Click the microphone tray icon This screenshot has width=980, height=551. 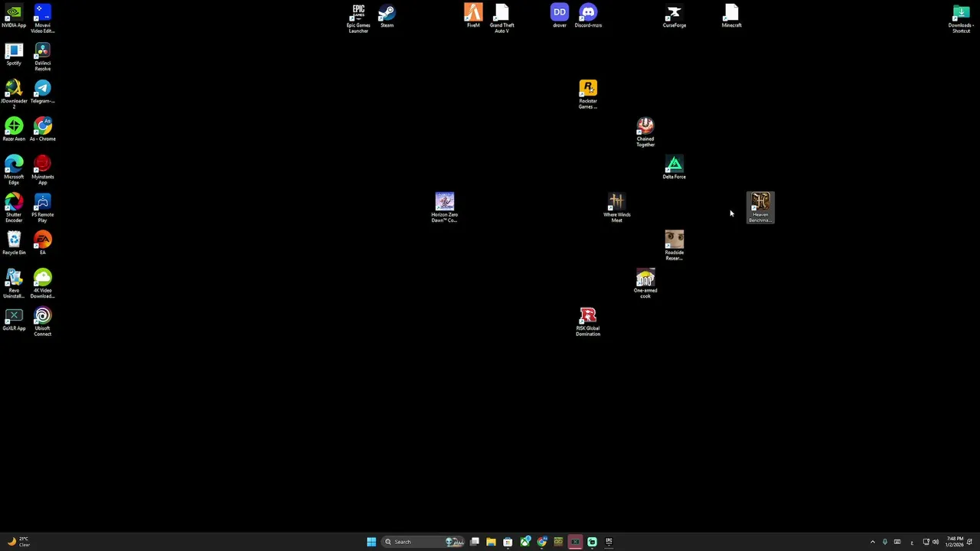coord(885,542)
